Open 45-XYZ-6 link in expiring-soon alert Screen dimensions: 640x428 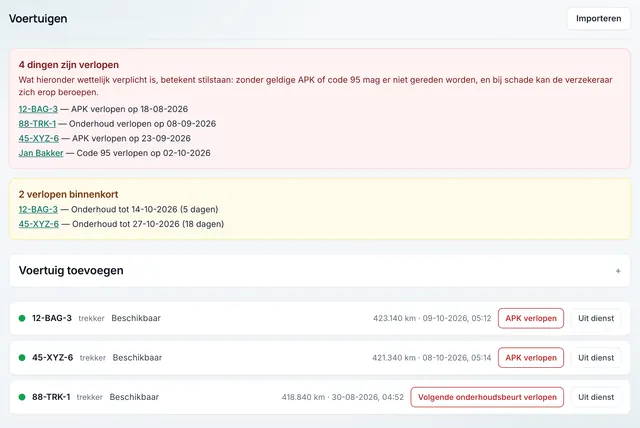[x=38, y=224]
